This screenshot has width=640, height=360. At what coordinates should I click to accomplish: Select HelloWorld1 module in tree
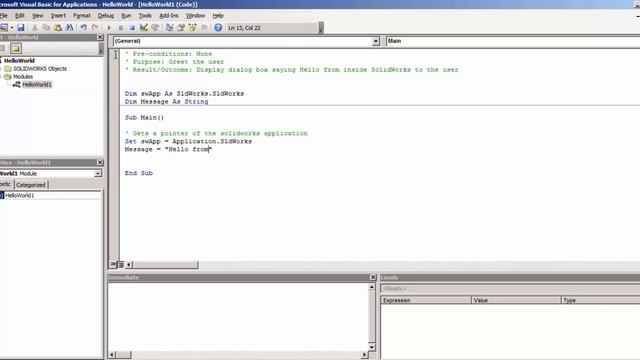37,84
